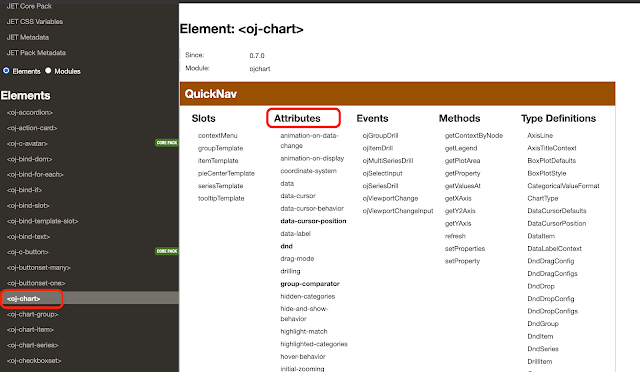Jump to the Events section heading
640x372 pixels.
pos(372,118)
